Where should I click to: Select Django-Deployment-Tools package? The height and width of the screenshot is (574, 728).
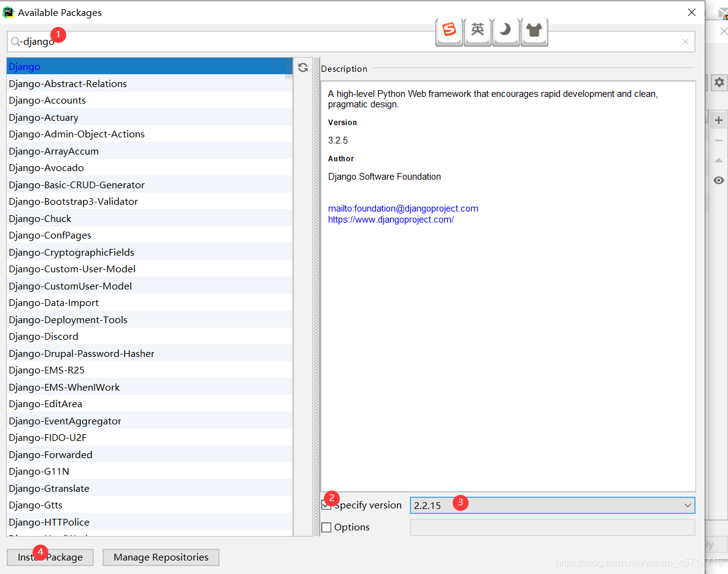click(150, 320)
